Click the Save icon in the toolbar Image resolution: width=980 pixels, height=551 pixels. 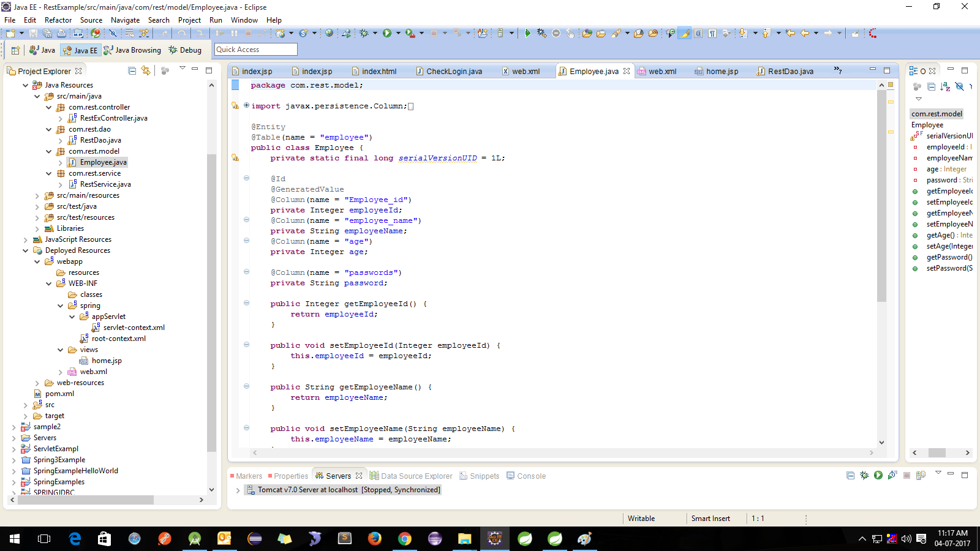tap(32, 33)
